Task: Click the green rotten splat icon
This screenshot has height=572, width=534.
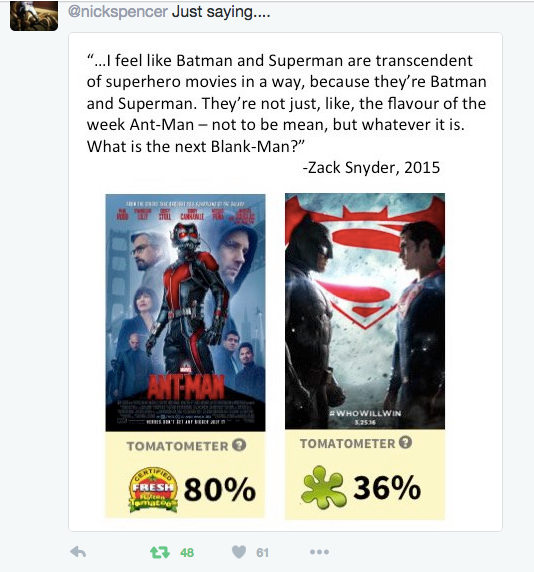Action: [324, 487]
